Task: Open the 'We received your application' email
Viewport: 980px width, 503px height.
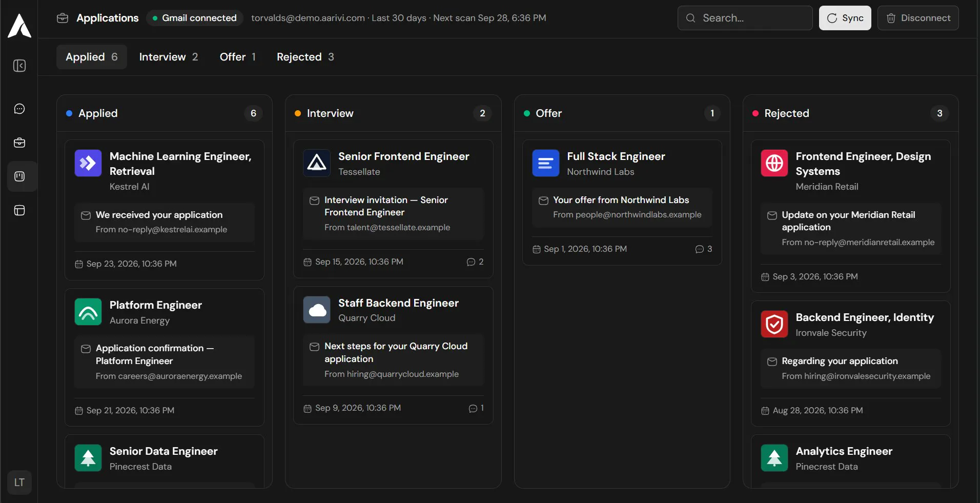Action: click(x=165, y=222)
